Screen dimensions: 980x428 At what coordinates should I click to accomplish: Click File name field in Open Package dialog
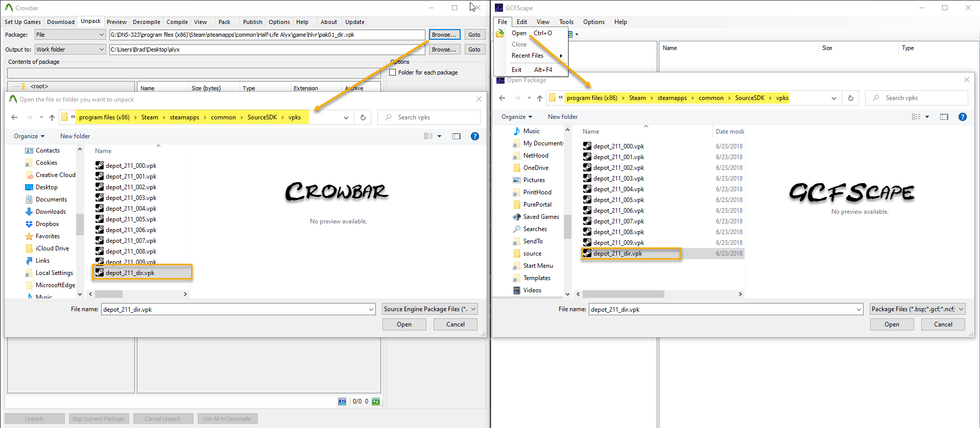coord(726,309)
